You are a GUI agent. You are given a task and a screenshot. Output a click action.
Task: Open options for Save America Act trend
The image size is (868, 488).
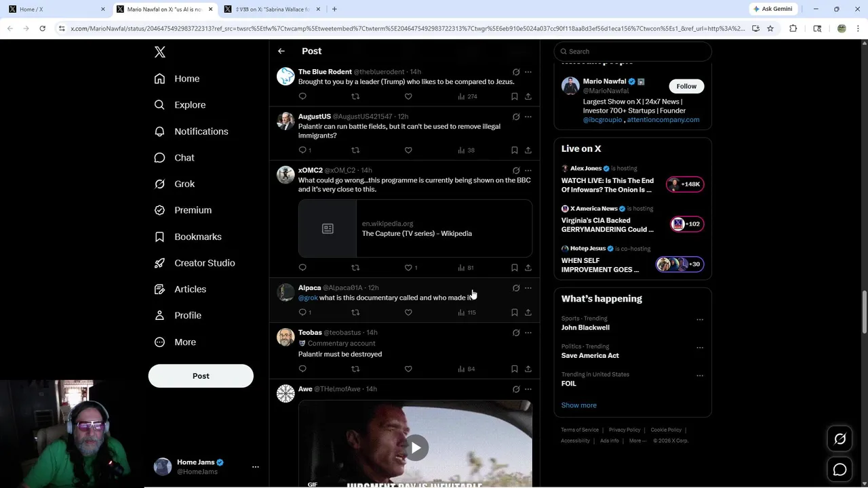(700, 348)
